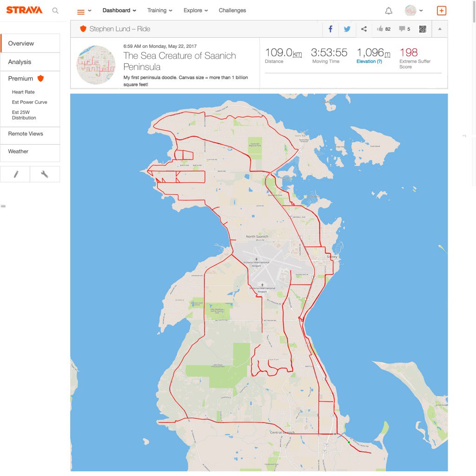
Task: Collapse the activity header with the up arrow
Action: (439, 29)
